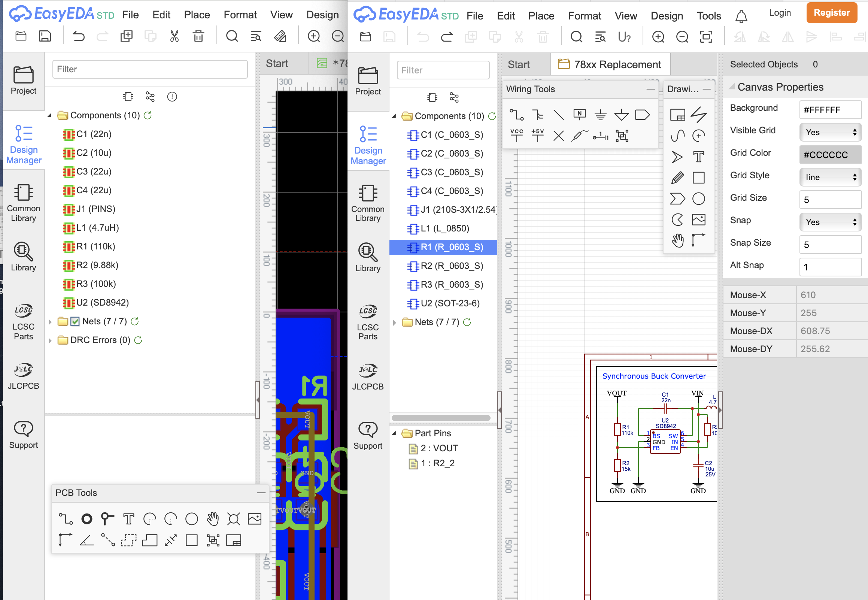Minimize the Wiring Tools panel
Viewport: 868px width, 600px height.
[650, 89]
